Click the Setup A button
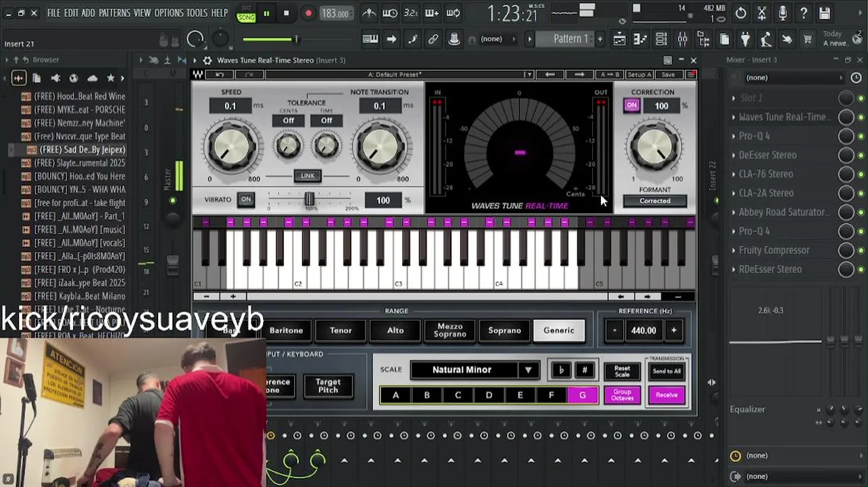Image resolution: width=868 pixels, height=487 pixels. tap(639, 74)
